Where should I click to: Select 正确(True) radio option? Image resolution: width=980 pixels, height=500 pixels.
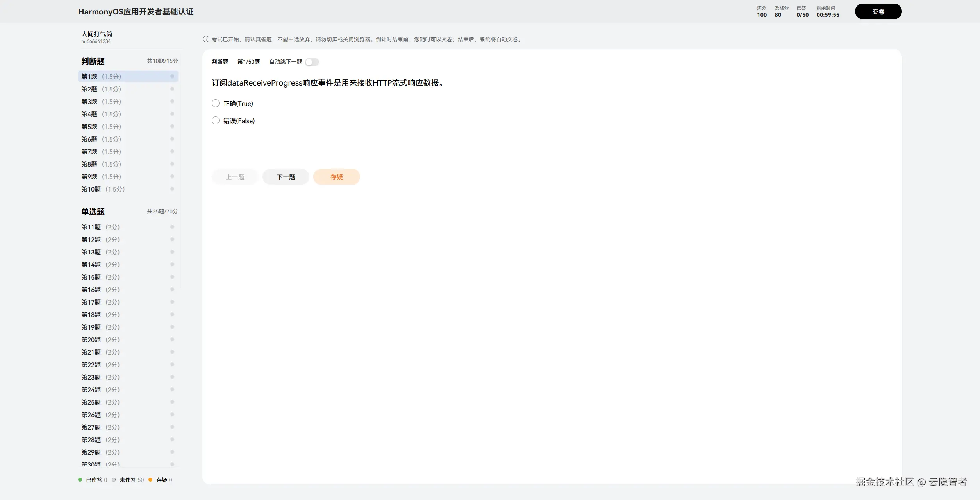(x=216, y=103)
